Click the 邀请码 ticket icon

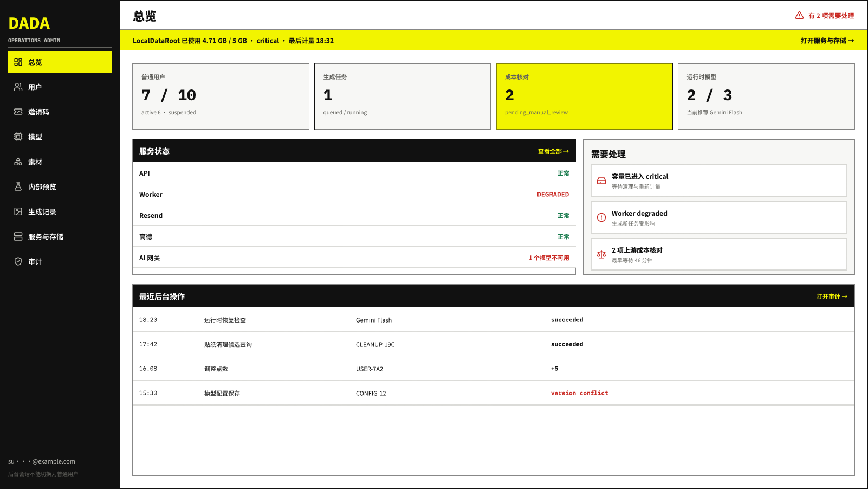pos(18,112)
